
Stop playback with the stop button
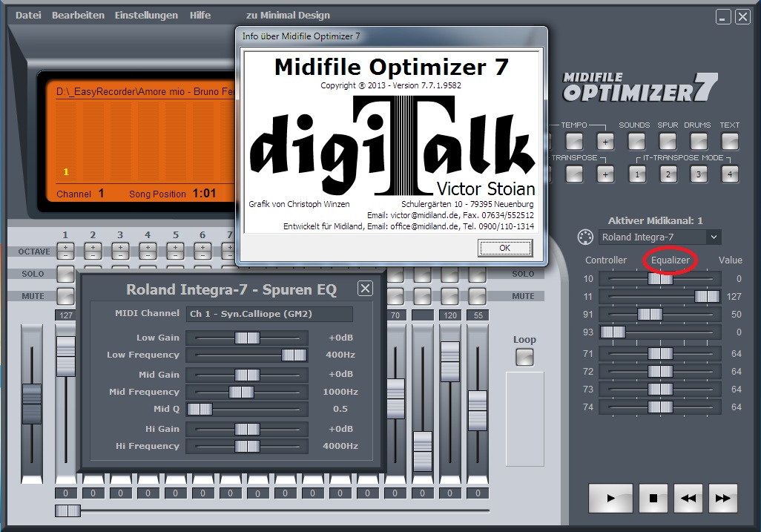click(653, 498)
